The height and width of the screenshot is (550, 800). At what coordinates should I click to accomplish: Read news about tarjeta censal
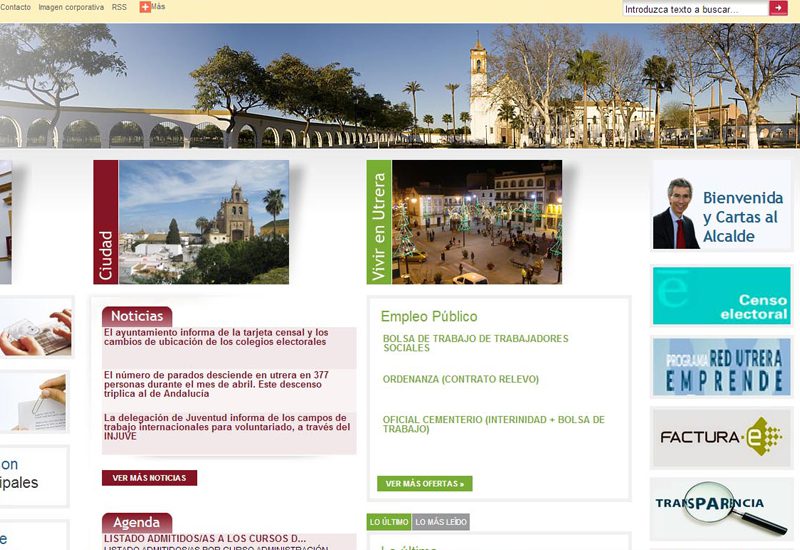click(x=216, y=337)
